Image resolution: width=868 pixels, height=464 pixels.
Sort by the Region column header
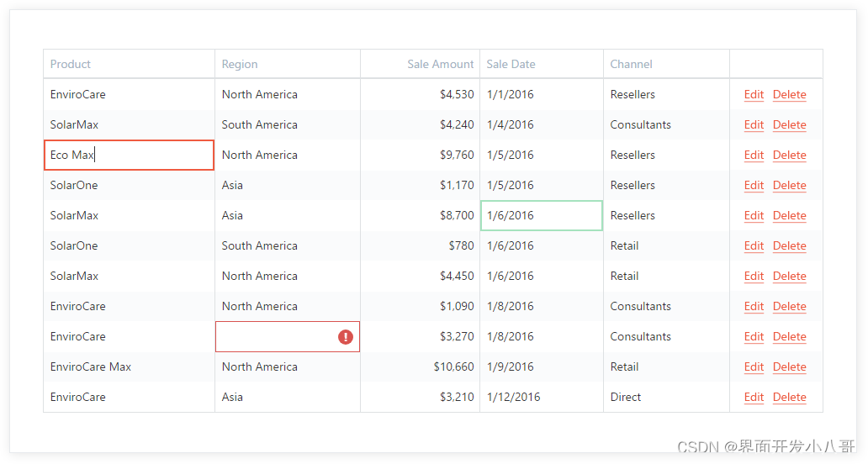coord(240,64)
